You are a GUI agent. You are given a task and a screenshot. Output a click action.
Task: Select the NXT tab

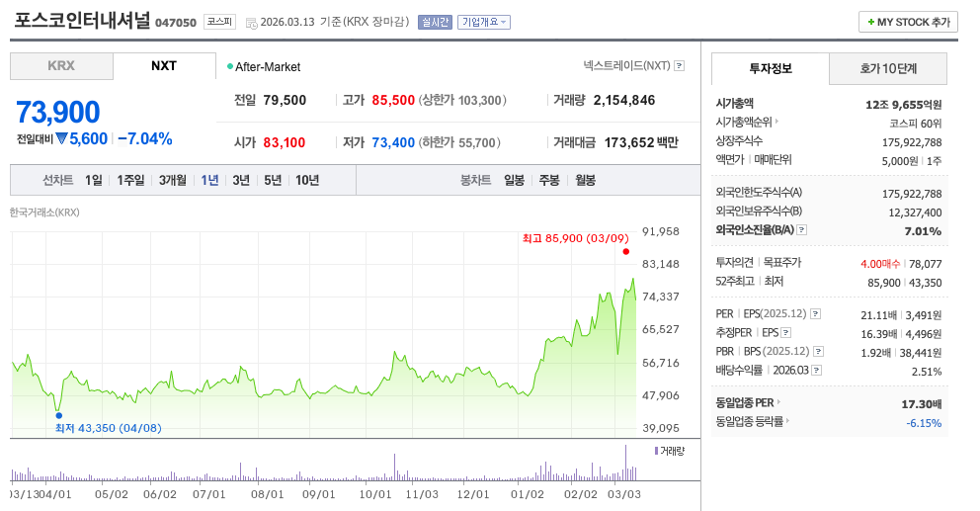(x=164, y=65)
